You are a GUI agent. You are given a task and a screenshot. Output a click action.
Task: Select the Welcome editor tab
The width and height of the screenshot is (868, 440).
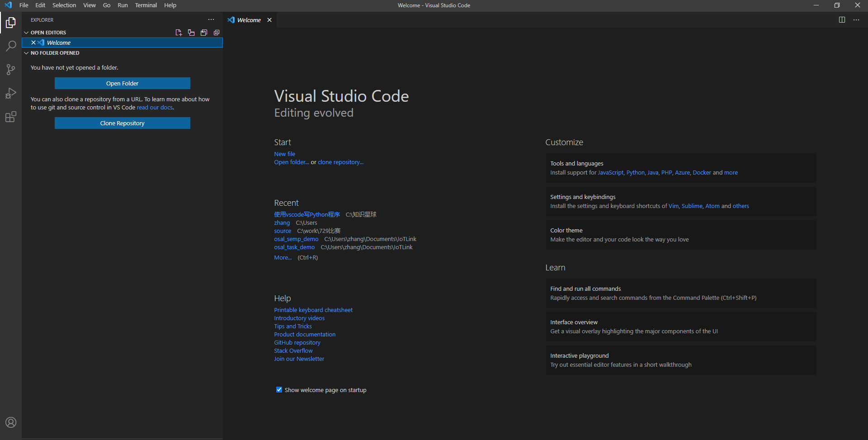click(249, 20)
